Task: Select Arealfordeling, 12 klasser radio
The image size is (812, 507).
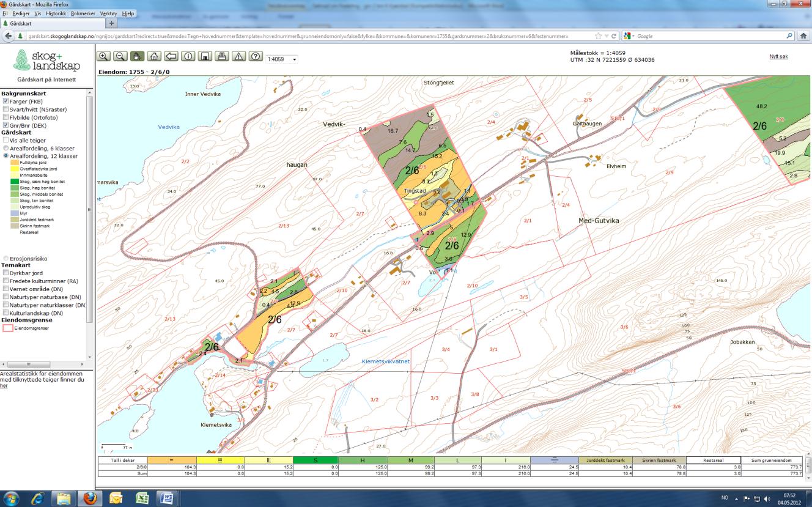Action: tap(6, 156)
